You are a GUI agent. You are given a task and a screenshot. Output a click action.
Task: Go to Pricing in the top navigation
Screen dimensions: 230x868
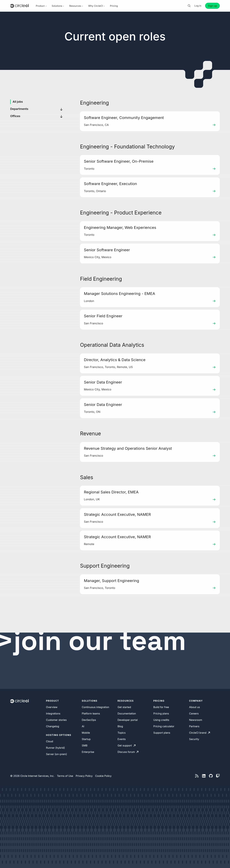click(x=114, y=6)
